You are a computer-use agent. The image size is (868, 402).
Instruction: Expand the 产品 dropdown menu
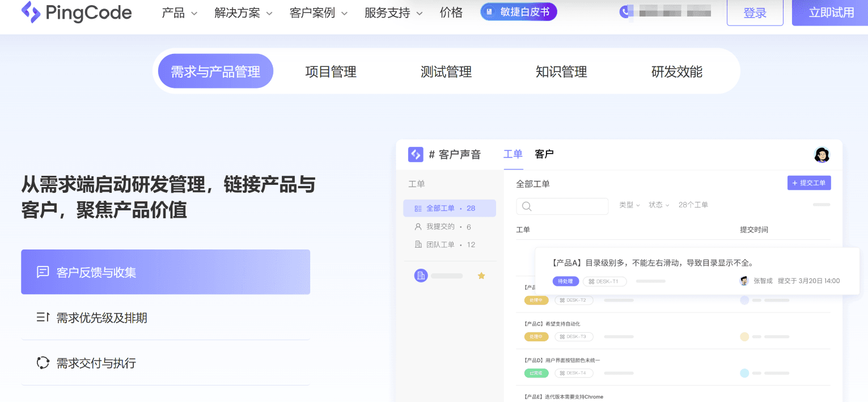pos(180,12)
